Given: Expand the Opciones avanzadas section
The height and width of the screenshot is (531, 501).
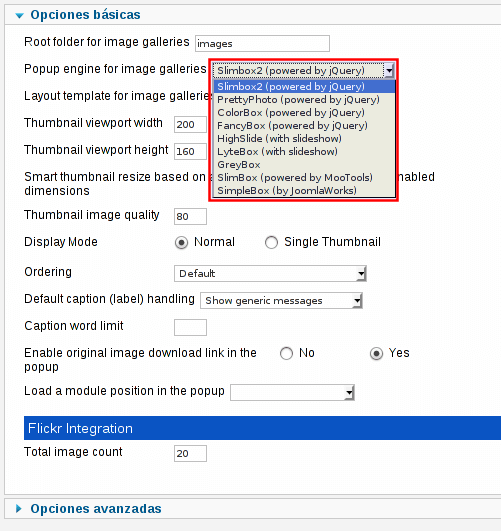Looking at the screenshot, I should click(x=19, y=508).
